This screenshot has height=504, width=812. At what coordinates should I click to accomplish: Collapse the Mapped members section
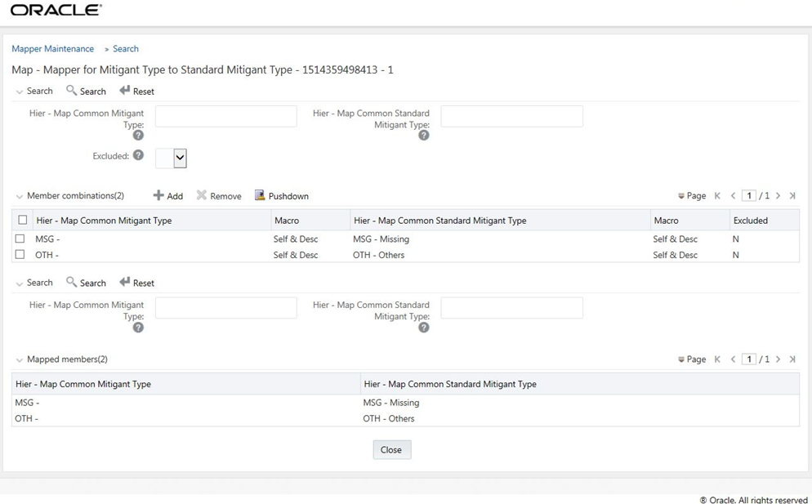tap(19, 360)
